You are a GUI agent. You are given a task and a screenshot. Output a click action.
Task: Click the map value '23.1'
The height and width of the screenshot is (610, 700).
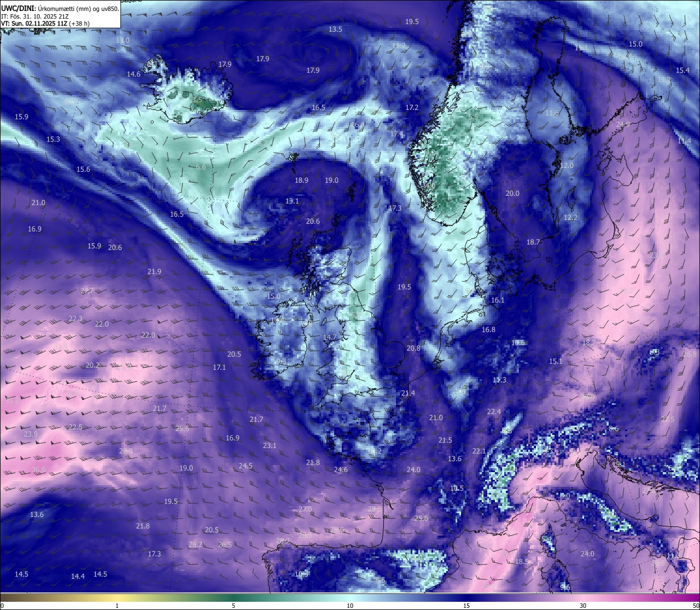(270, 445)
